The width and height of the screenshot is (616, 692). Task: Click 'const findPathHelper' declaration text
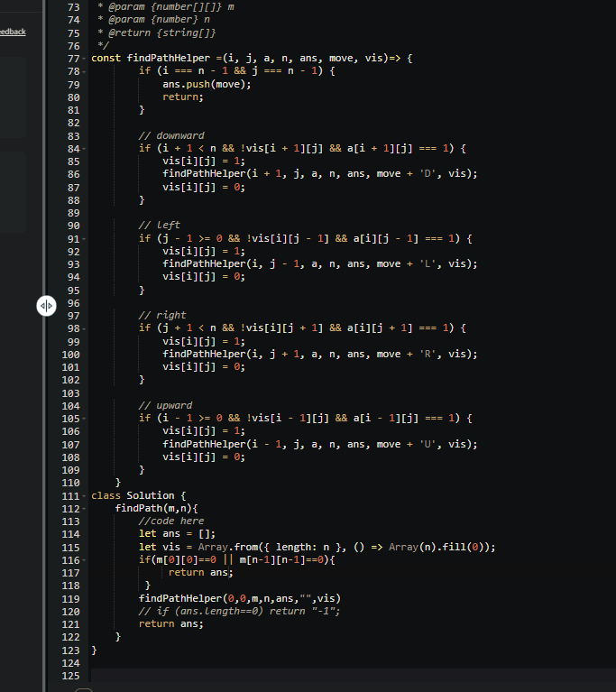click(151, 59)
